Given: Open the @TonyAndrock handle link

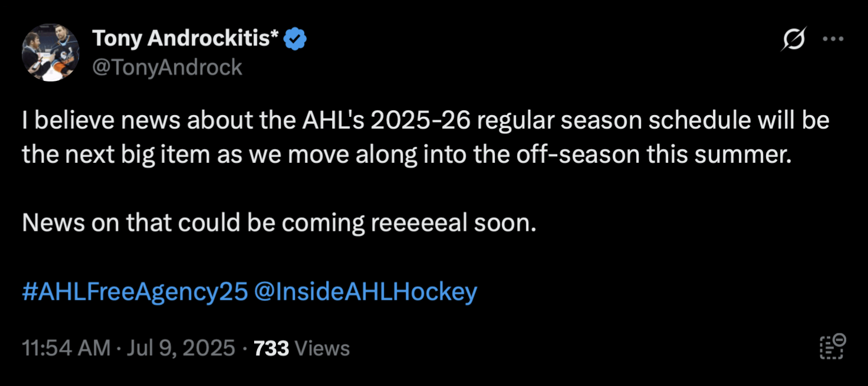Looking at the screenshot, I should [167, 67].
